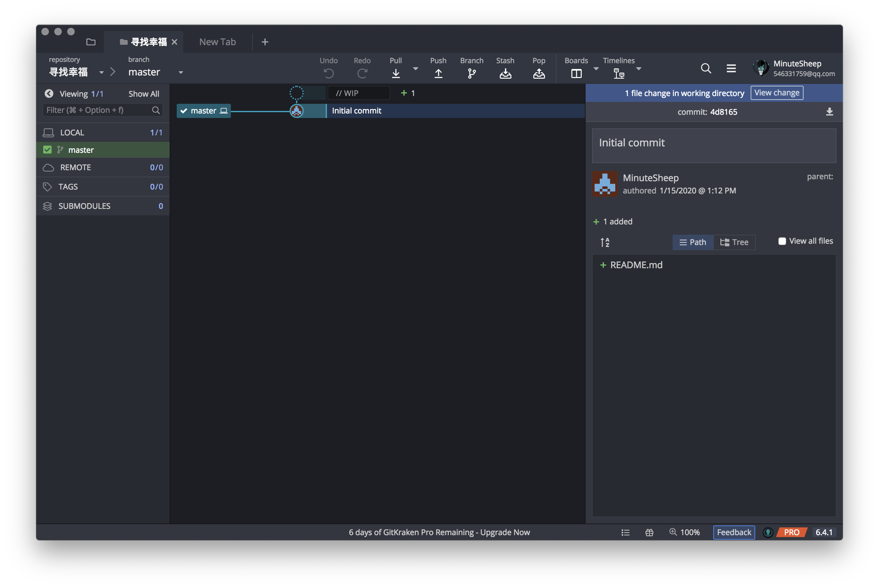Open the Pull options dropdown arrow
This screenshot has height=588, width=879.
415,69
